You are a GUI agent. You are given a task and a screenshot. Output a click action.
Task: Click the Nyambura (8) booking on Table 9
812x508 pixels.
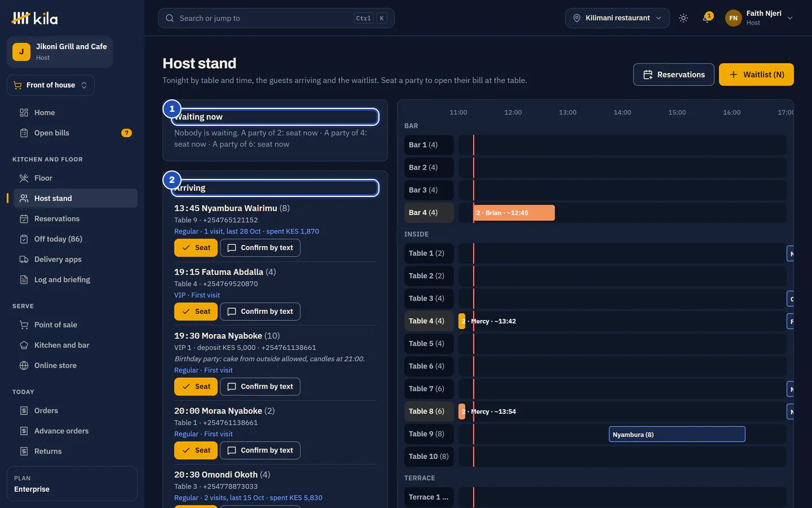[677, 434]
